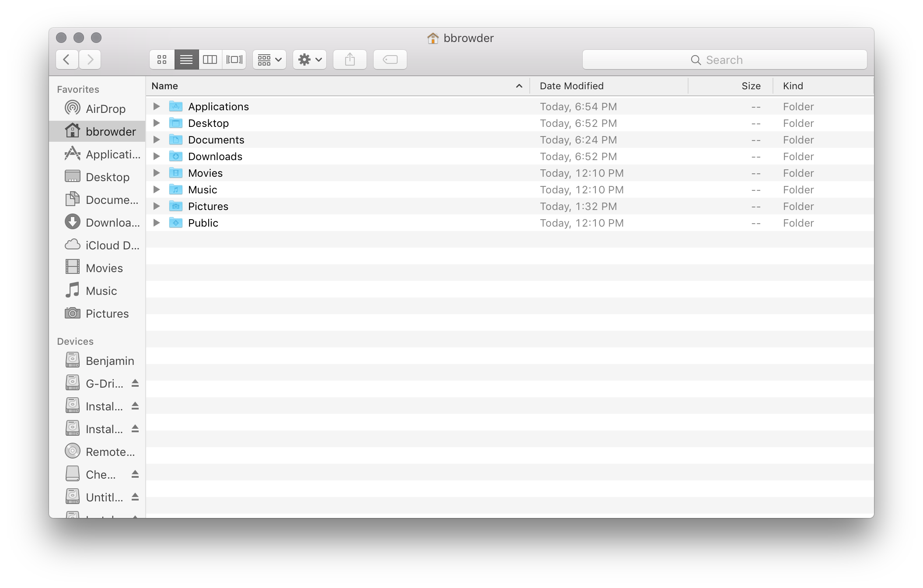Image resolution: width=923 pixels, height=588 pixels.
Task: Eject the Untitled volume
Action: pos(135,497)
